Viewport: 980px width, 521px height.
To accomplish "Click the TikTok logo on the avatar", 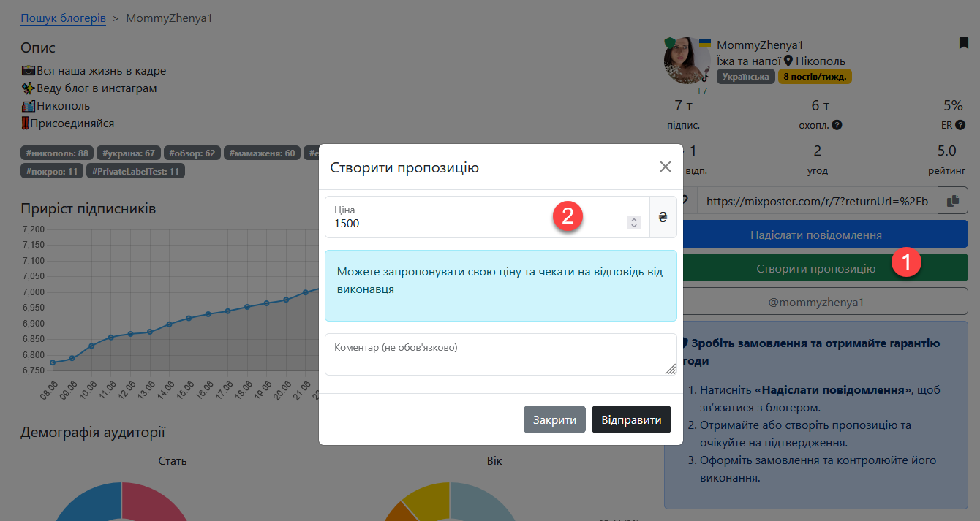I will pyautogui.click(x=705, y=77).
